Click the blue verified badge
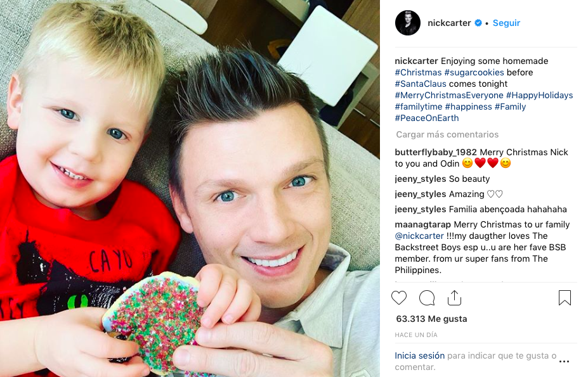This screenshot has height=377, width=588. (478, 23)
